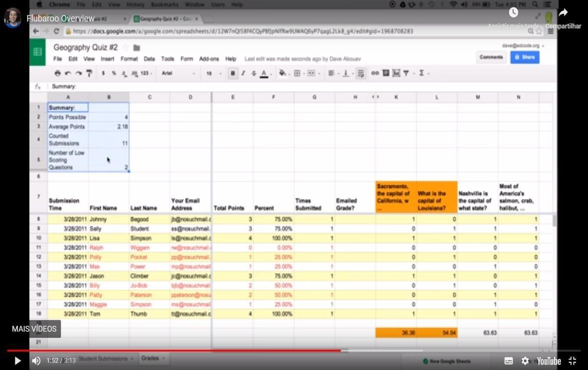Viewport: 588px width, 370px height.
Task: Open the borders dropdown
Action: pyautogui.click(x=299, y=73)
